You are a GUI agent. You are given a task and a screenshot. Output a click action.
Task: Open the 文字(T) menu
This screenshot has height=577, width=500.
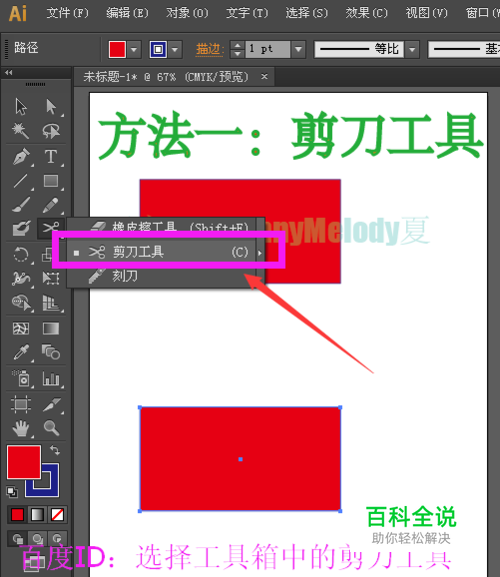click(x=247, y=13)
